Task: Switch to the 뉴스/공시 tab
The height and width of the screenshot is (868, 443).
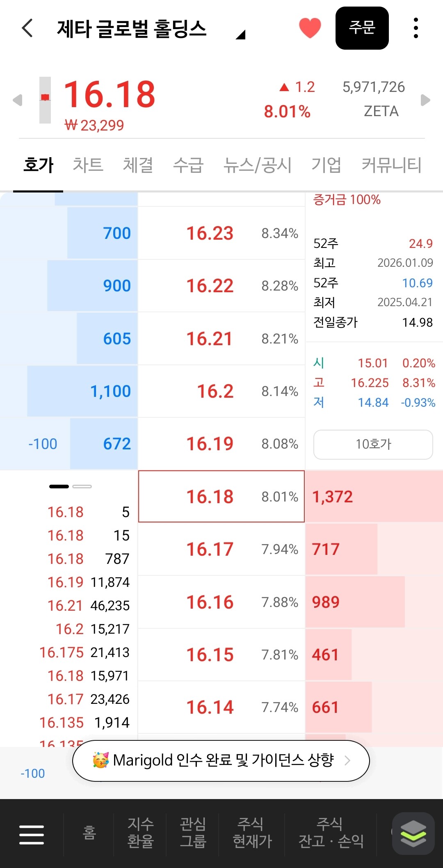Action: [x=258, y=165]
